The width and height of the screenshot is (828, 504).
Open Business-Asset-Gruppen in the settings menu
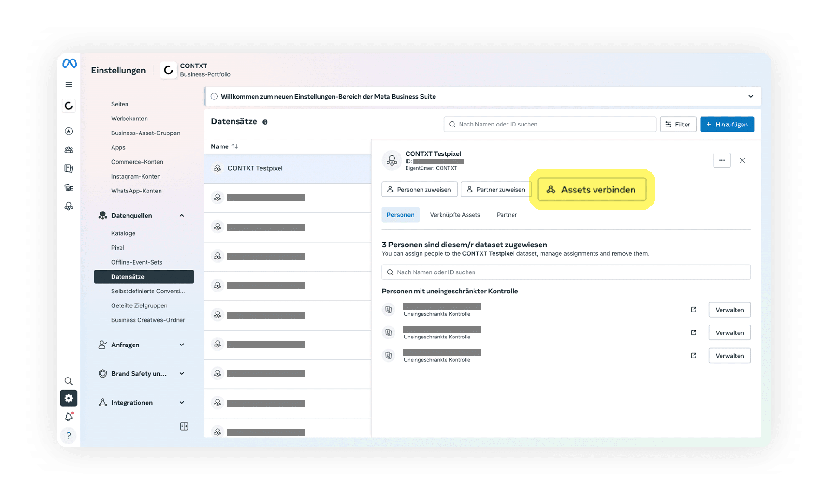point(146,133)
